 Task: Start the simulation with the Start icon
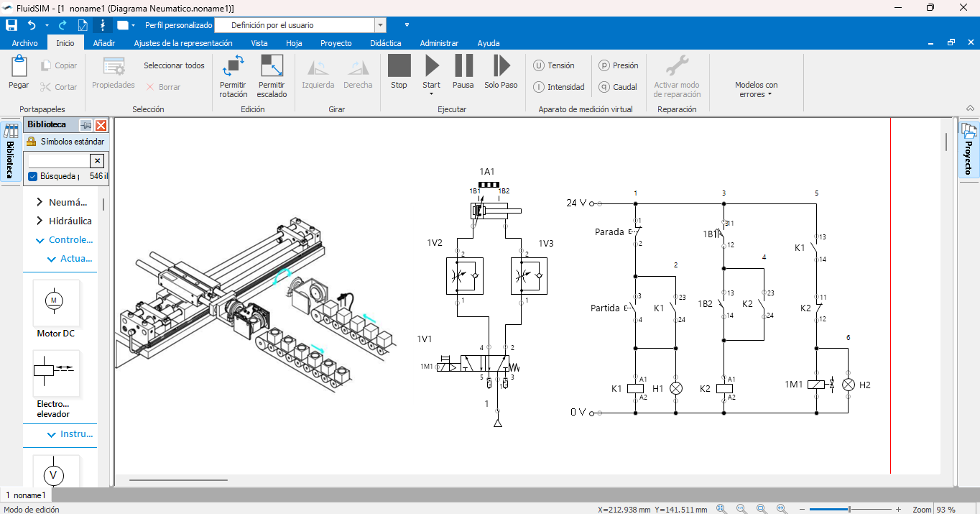(431, 66)
